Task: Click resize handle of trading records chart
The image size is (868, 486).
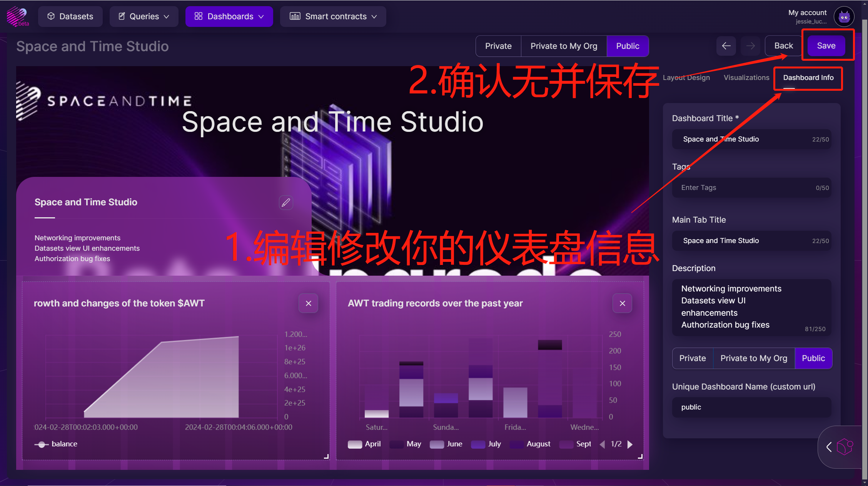Action: coord(640,456)
